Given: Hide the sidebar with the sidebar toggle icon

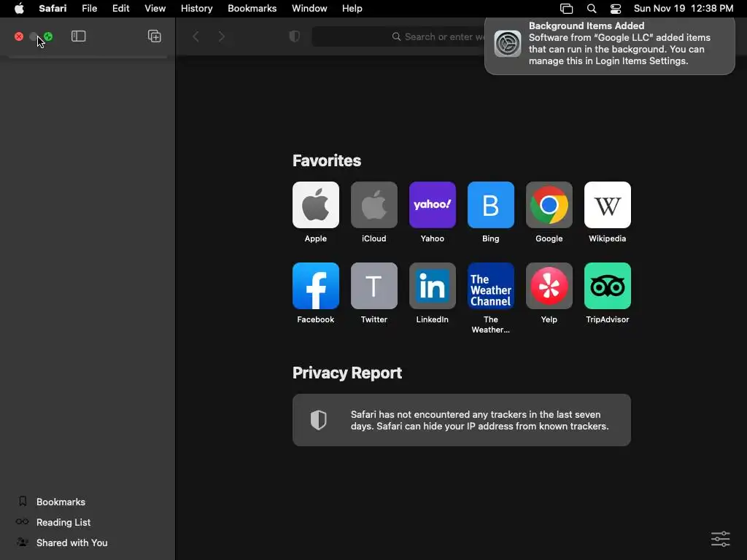Looking at the screenshot, I should [78, 36].
